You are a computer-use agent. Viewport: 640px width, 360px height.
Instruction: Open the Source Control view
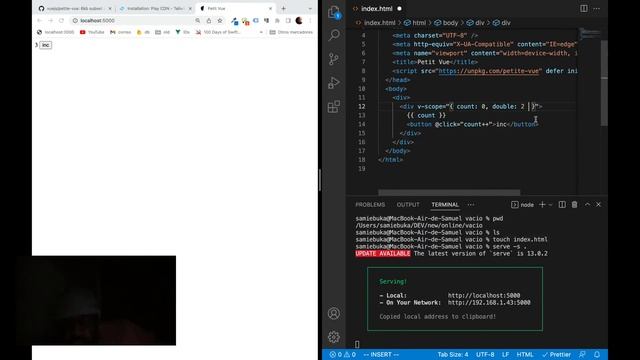point(334,59)
